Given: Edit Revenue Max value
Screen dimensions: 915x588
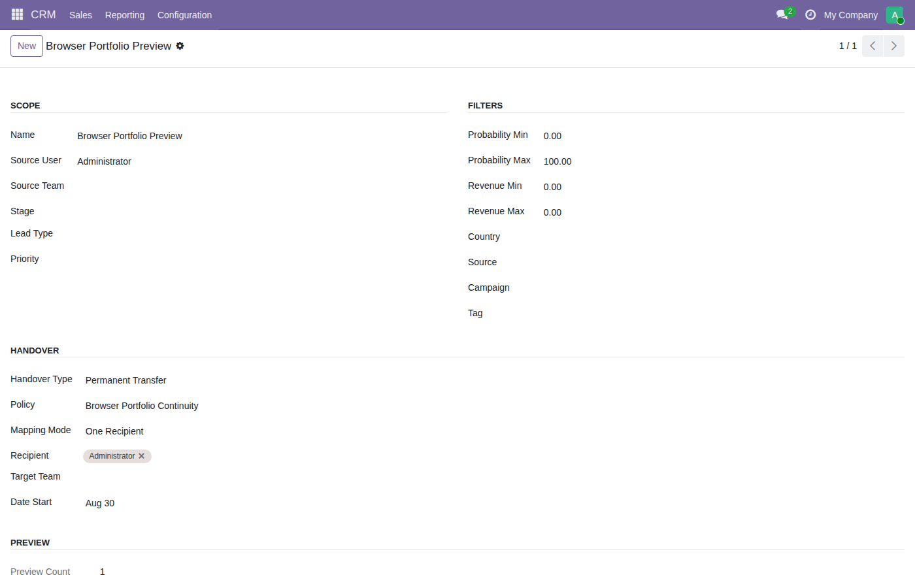Looking at the screenshot, I should tap(724, 212).
